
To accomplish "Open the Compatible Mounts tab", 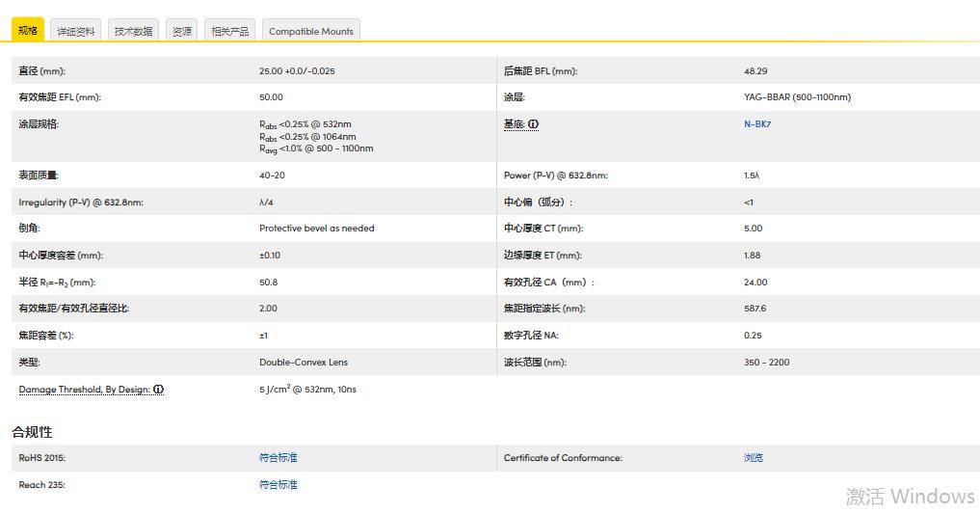I will click(x=310, y=31).
